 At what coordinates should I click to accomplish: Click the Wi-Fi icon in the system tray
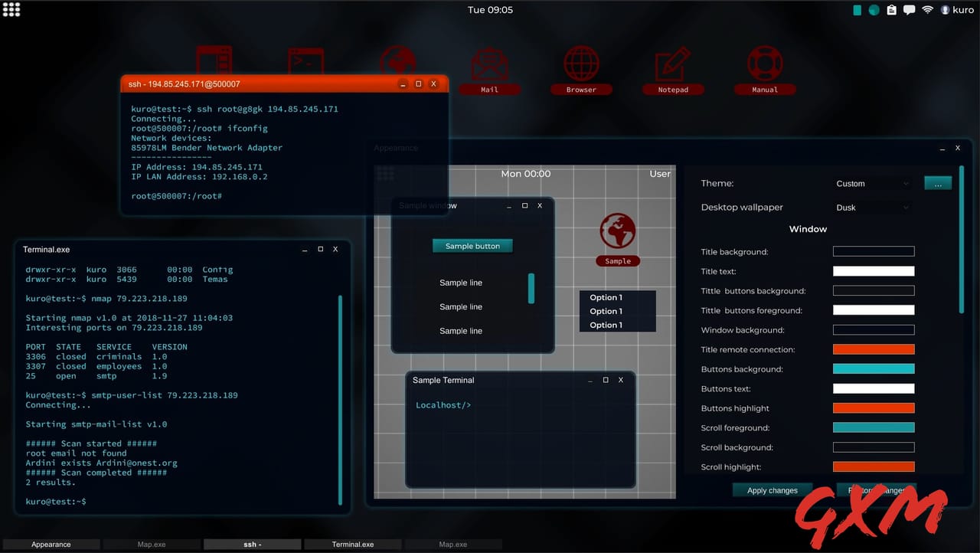[x=927, y=10]
